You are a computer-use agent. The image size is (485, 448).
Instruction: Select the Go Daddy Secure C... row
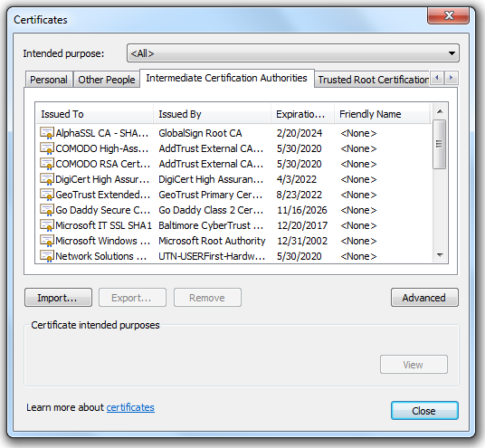[233, 210]
